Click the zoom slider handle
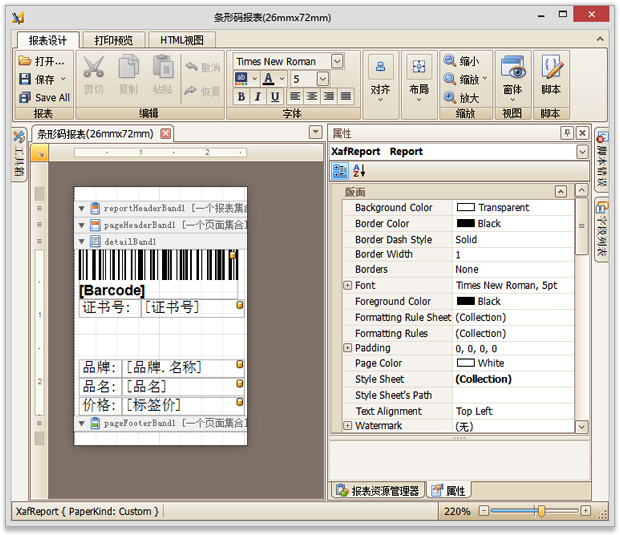The height and width of the screenshot is (535, 620). pos(541,511)
